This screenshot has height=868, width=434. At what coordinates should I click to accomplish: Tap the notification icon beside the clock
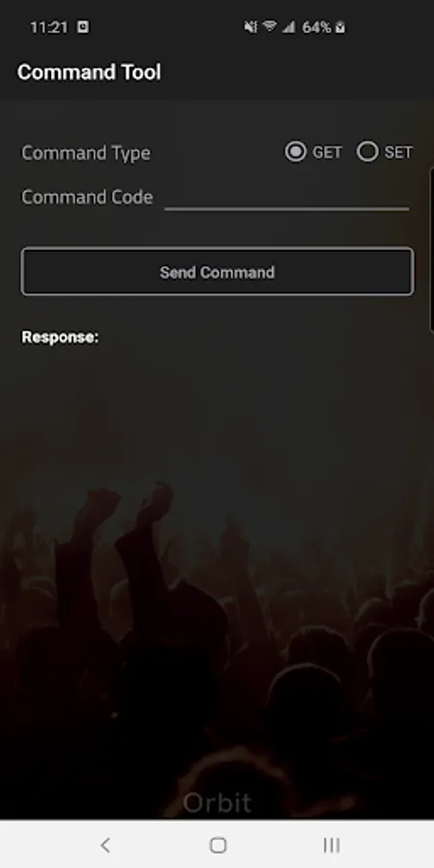pyautogui.click(x=83, y=27)
